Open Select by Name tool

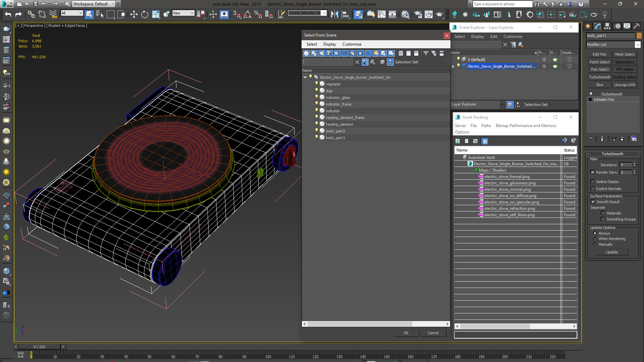(100, 14)
